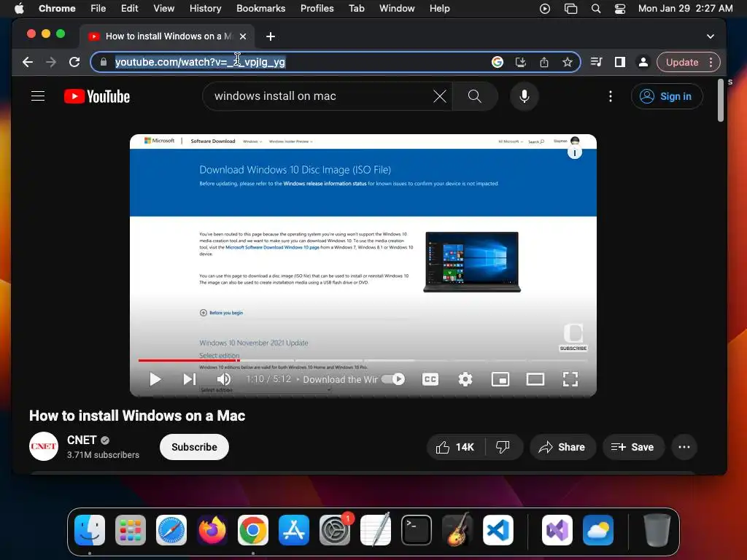Clear the search query
The width and height of the screenshot is (747, 560).
(440, 96)
